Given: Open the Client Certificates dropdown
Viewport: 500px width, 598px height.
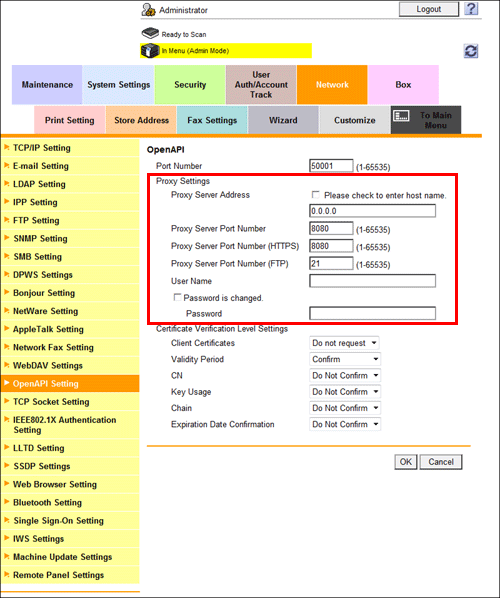Looking at the screenshot, I should point(344,343).
